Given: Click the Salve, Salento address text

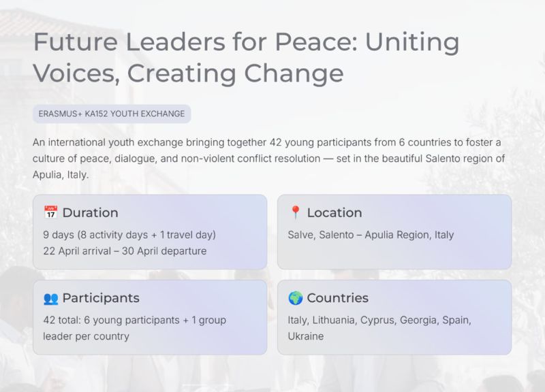Looking at the screenshot, I should coord(371,235).
